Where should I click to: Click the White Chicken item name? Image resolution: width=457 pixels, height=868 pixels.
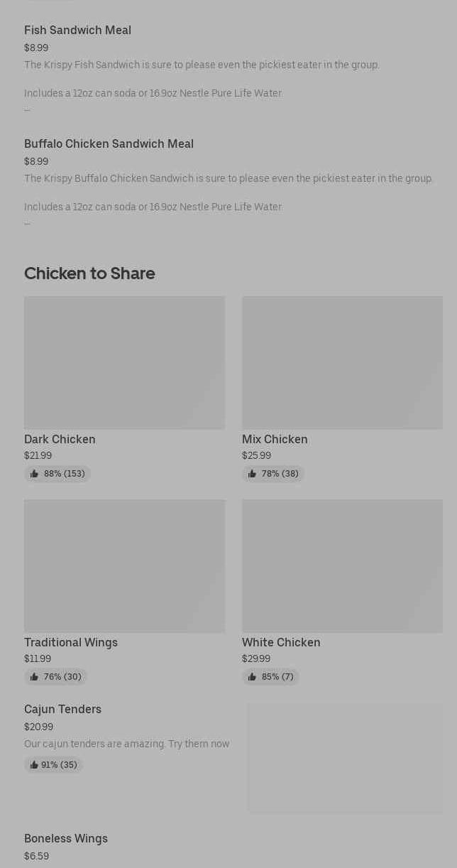pyautogui.click(x=281, y=642)
